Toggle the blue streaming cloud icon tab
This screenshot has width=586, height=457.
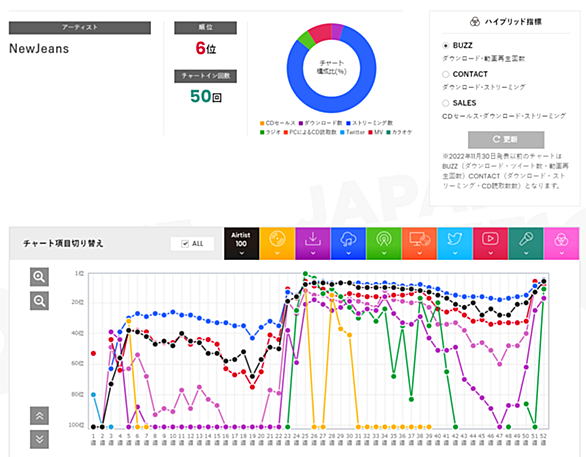point(348,243)
